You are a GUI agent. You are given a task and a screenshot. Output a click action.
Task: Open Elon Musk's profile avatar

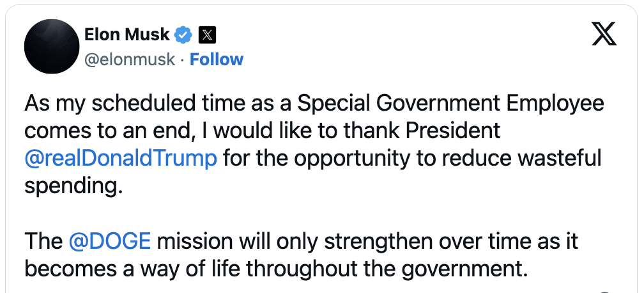tap(52, 46)
